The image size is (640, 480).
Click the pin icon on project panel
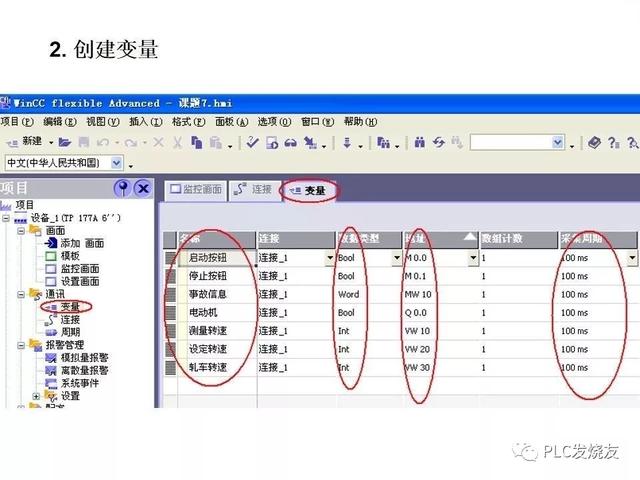pos(122,189)
